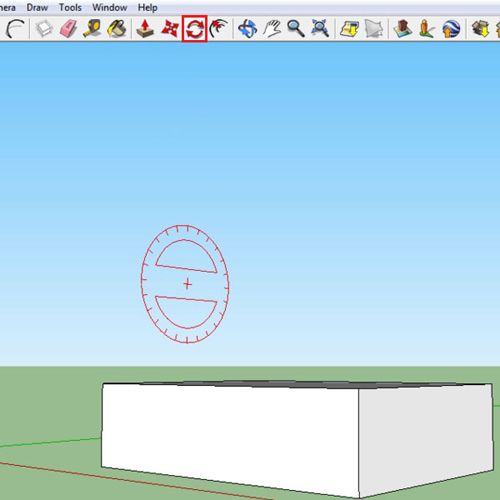Activate the Orbit camera tool

(247, 29)
